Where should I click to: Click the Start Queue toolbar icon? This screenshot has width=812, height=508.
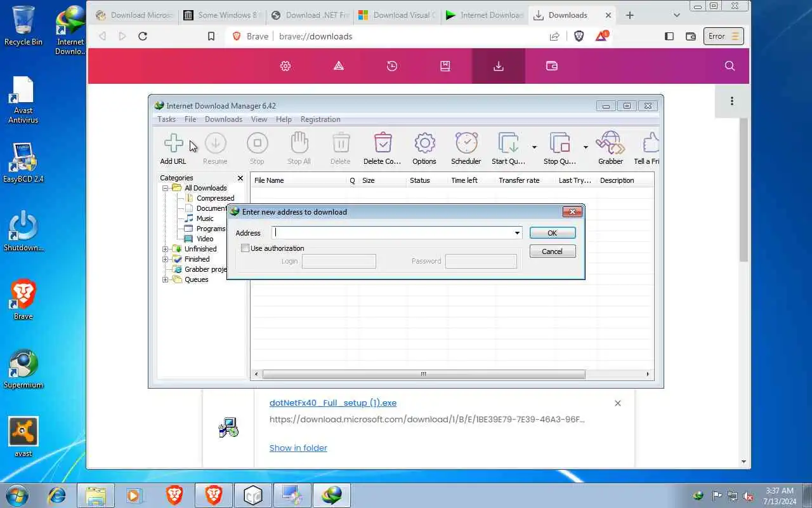point(509,144)
